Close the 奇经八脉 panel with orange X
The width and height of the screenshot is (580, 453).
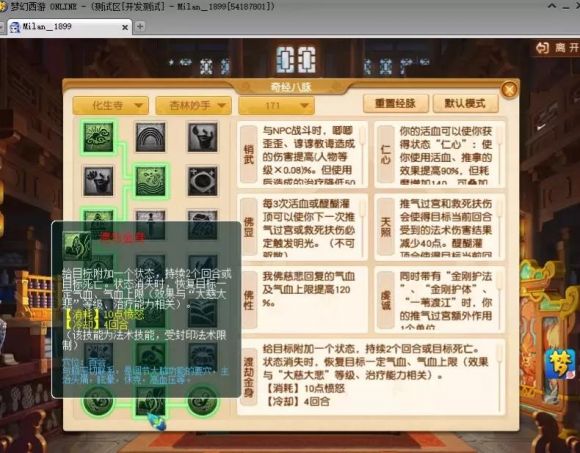click(509, 89)
